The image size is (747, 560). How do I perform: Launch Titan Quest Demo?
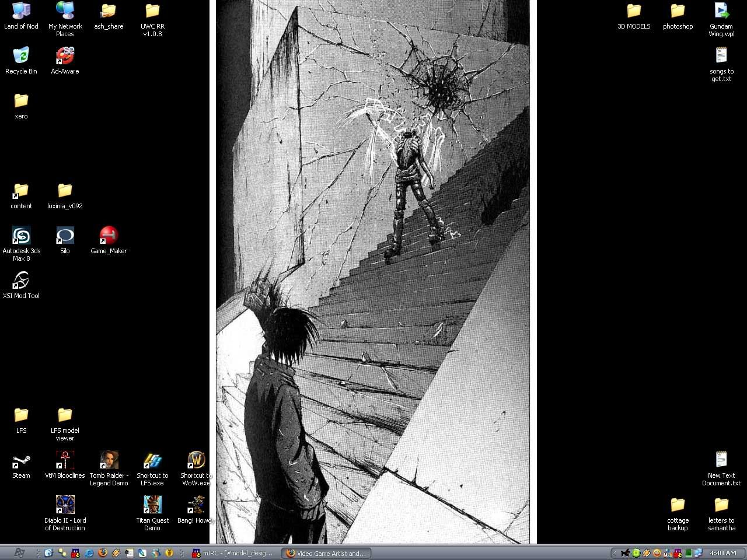pos(152,513)
